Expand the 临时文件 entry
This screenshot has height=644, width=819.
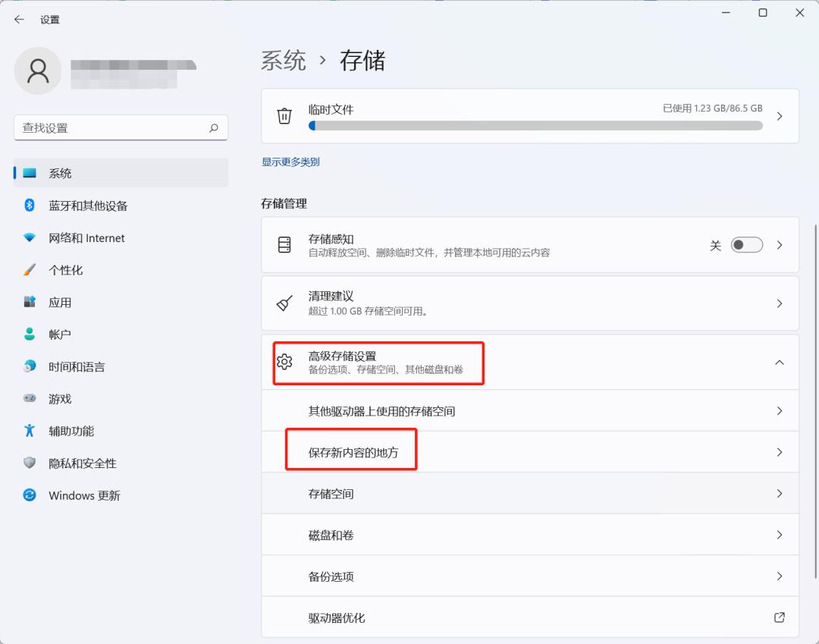[x=780, y=115]
